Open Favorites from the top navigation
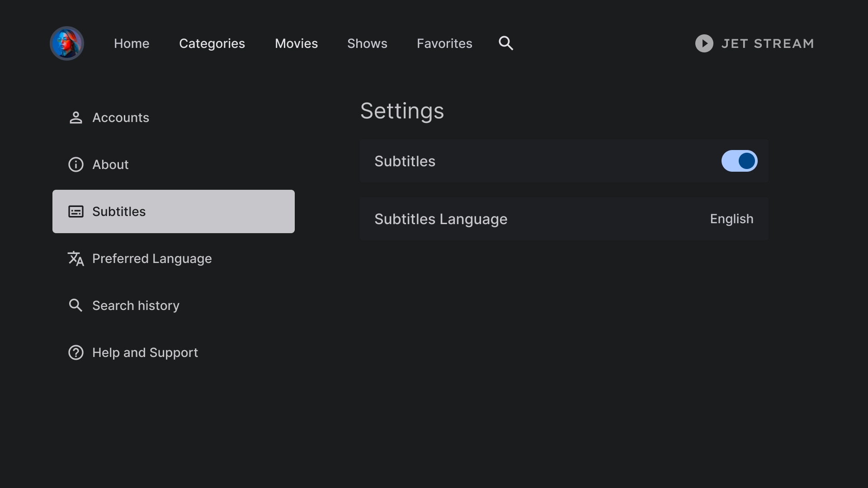868x488 pixels. coord(445,43)
